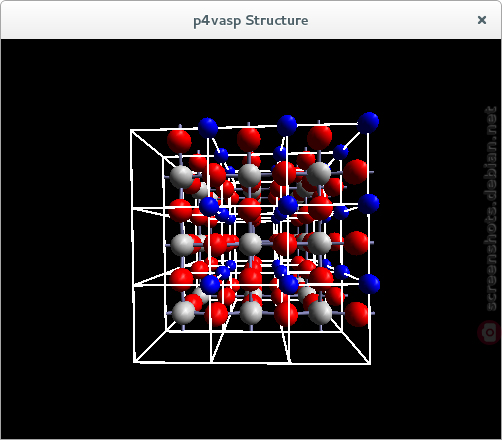Pick the rightmost red atom in bottom row
The image size is (502, 440).
357,314
